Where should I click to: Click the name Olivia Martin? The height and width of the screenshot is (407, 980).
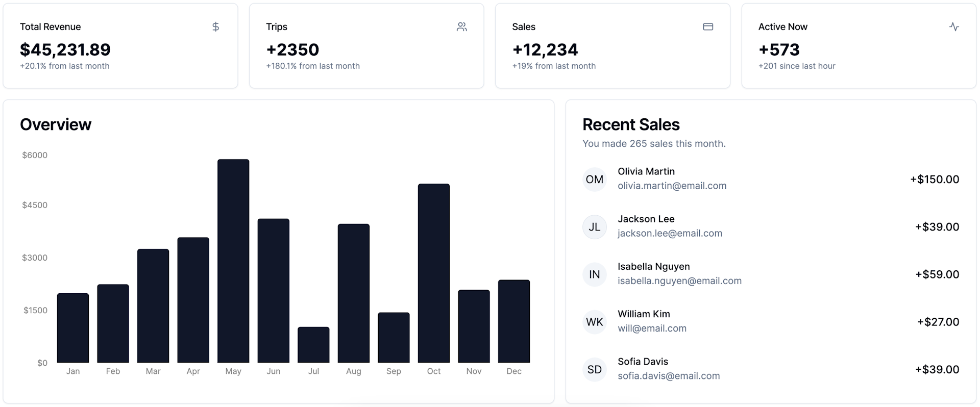coord(646,171)
